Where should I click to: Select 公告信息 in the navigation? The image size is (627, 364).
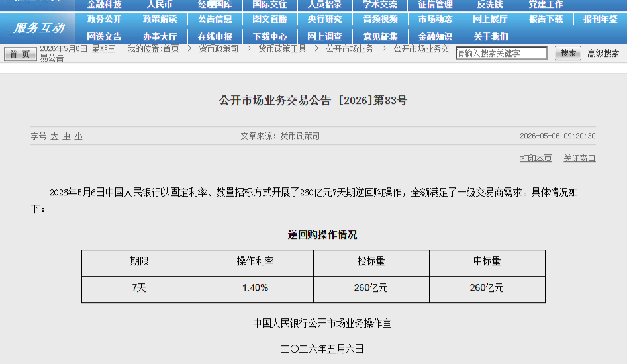point(215,19)
